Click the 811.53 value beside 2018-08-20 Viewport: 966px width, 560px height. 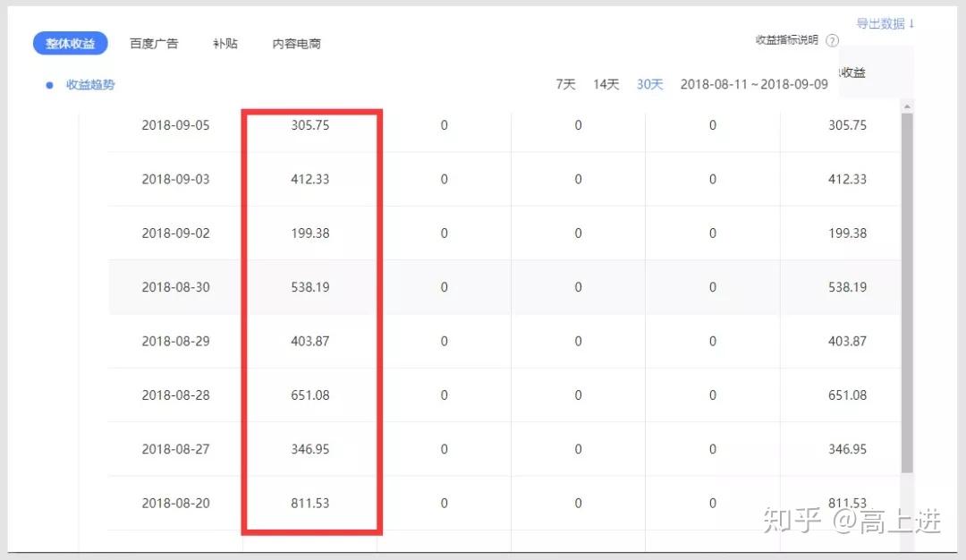(x=309, y=504)
